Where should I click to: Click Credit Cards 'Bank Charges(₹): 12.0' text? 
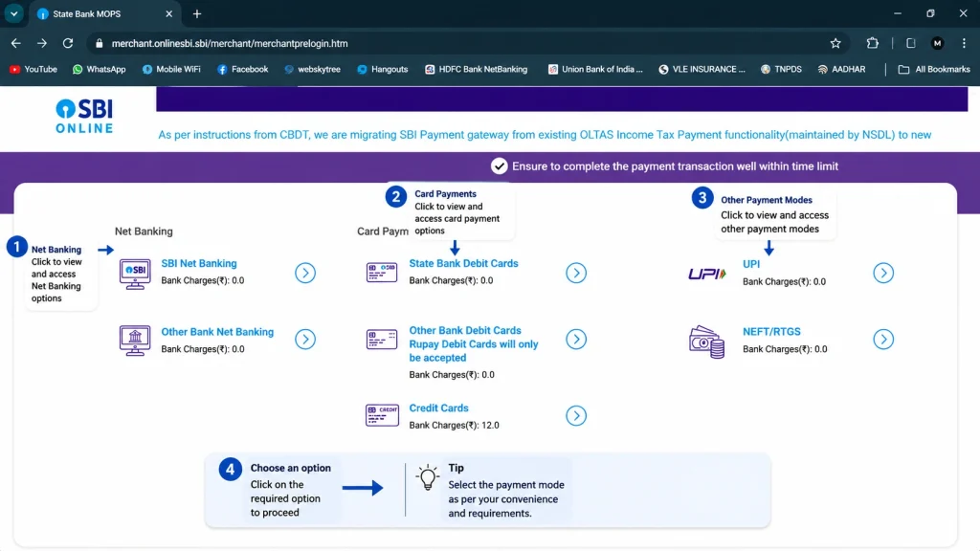(x=455, y=426)
